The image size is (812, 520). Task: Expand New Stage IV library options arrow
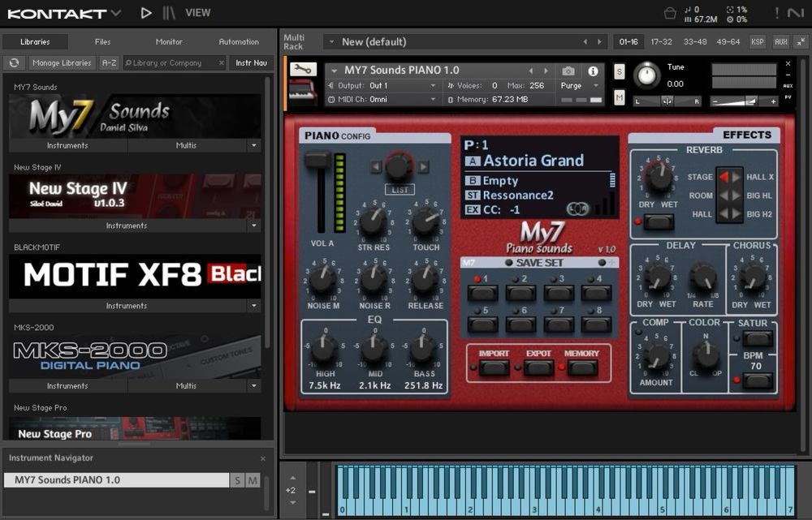(253, 226)
